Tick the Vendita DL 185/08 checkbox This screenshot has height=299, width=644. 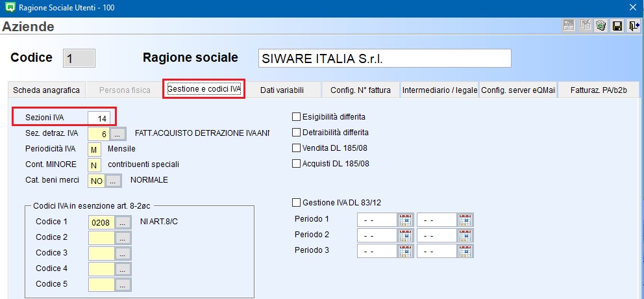coord(297,148)
